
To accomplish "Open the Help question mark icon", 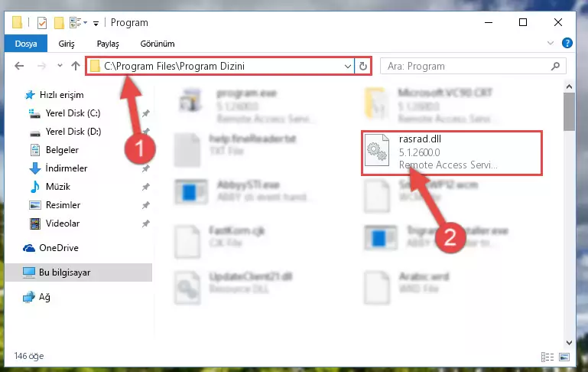I will click(x=567, y=43).
